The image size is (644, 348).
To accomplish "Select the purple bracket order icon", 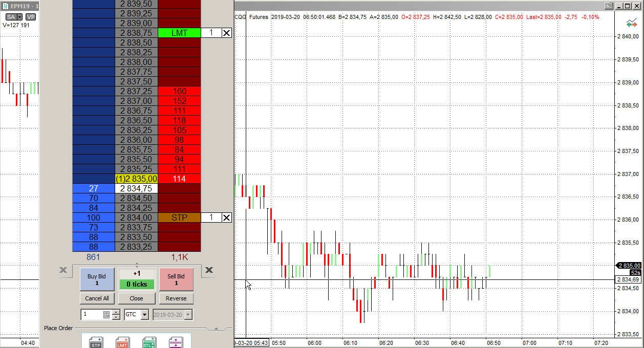I will (x=176, y=342).
